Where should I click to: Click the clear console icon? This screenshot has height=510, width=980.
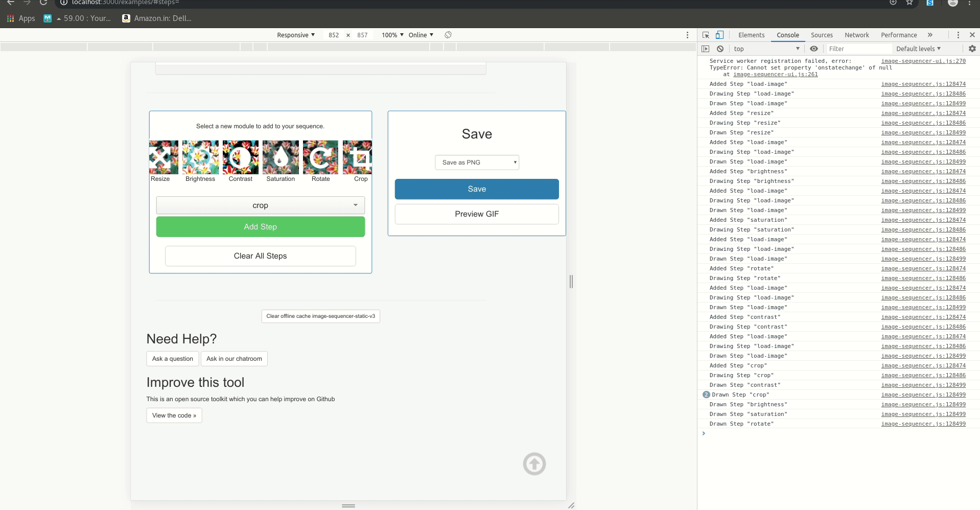coord(720,49)
